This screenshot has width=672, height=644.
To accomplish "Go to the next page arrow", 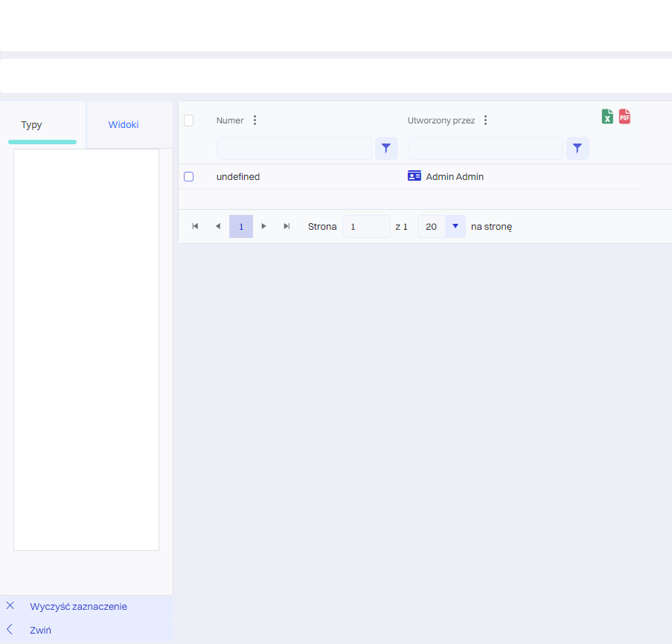I will (x=263, y=226).
